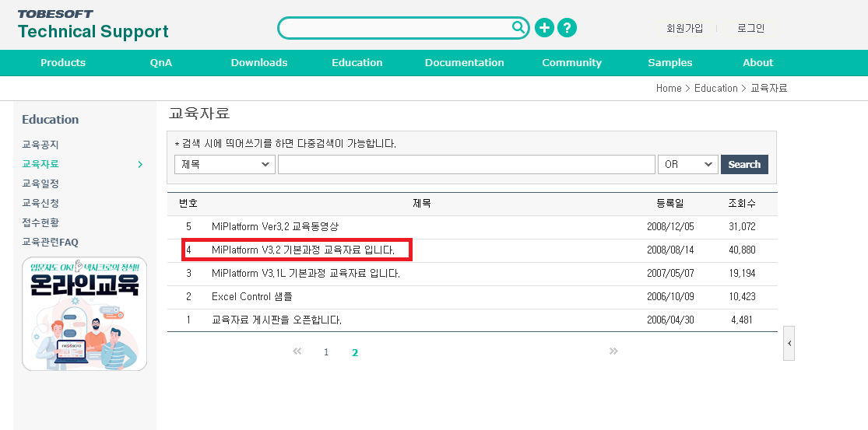Open the Samples menu
This screenshot has height=430, width=868.
(669, 62)
